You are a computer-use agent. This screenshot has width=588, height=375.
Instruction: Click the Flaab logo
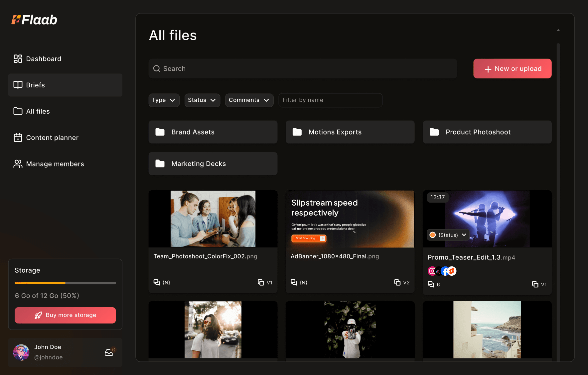(x=35, y=20)
